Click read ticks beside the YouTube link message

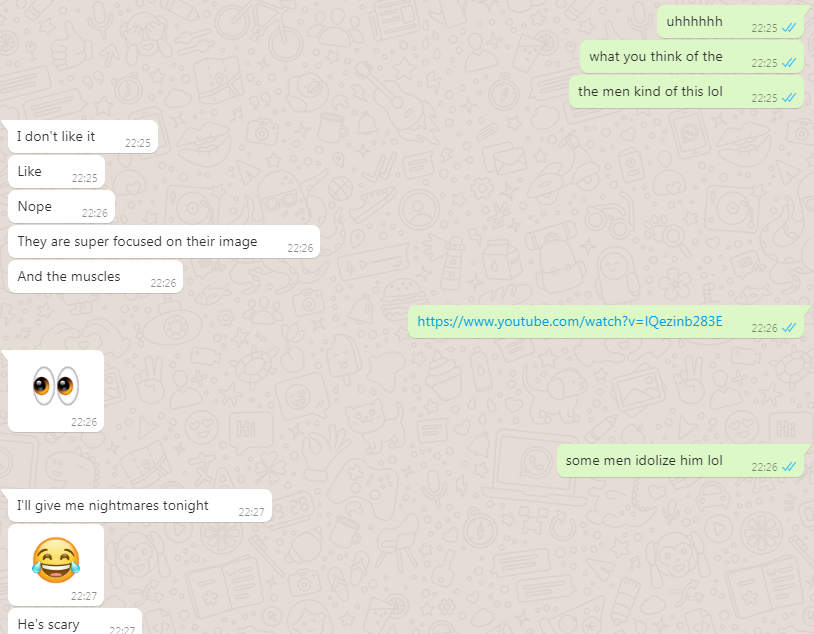(x=789, y=328)
